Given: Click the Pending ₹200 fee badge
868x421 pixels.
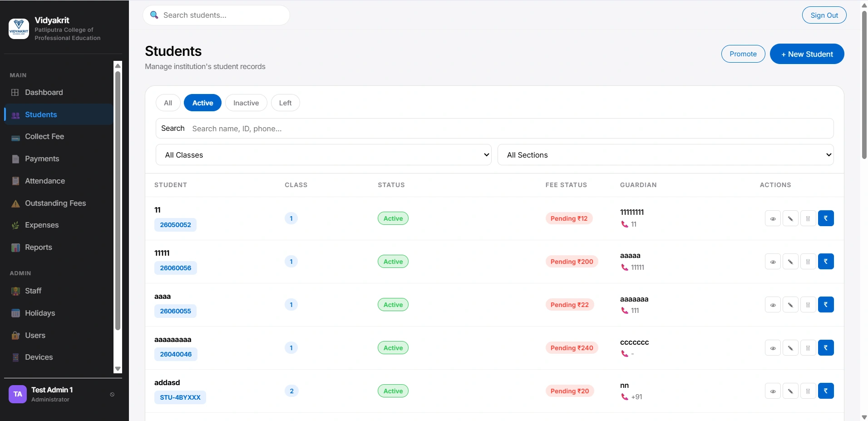Looking at the screenshot, I should (572, 262).
